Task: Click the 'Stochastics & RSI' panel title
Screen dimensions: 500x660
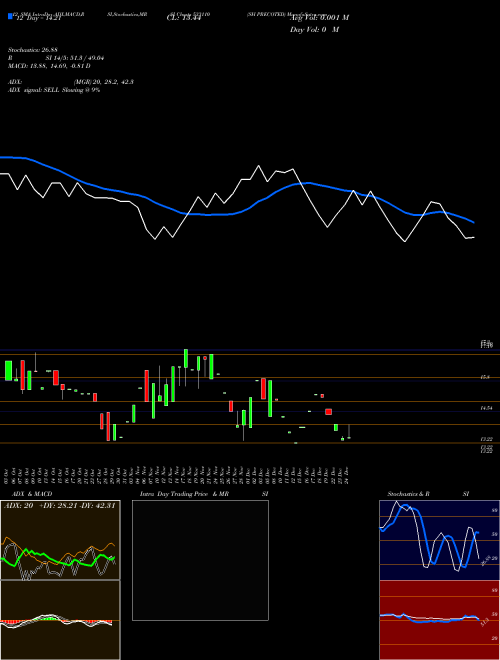Action: [x=428, y=494]
